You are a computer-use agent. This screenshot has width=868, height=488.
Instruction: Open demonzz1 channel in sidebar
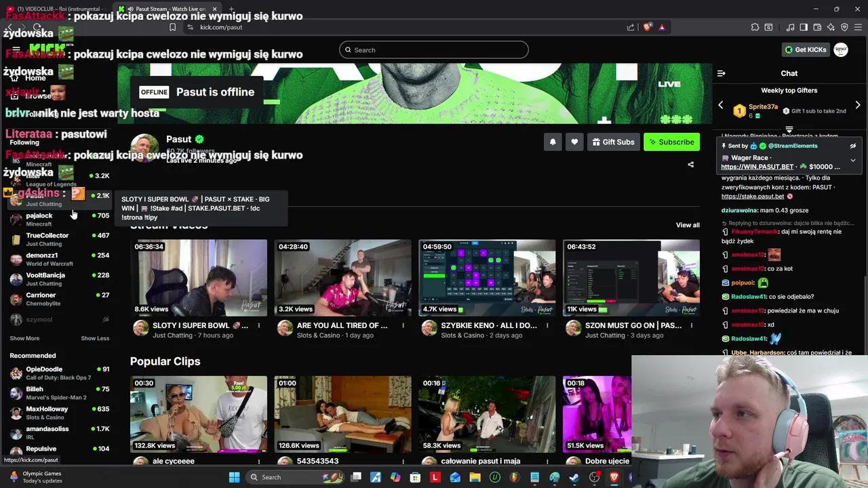click(60, 259)
